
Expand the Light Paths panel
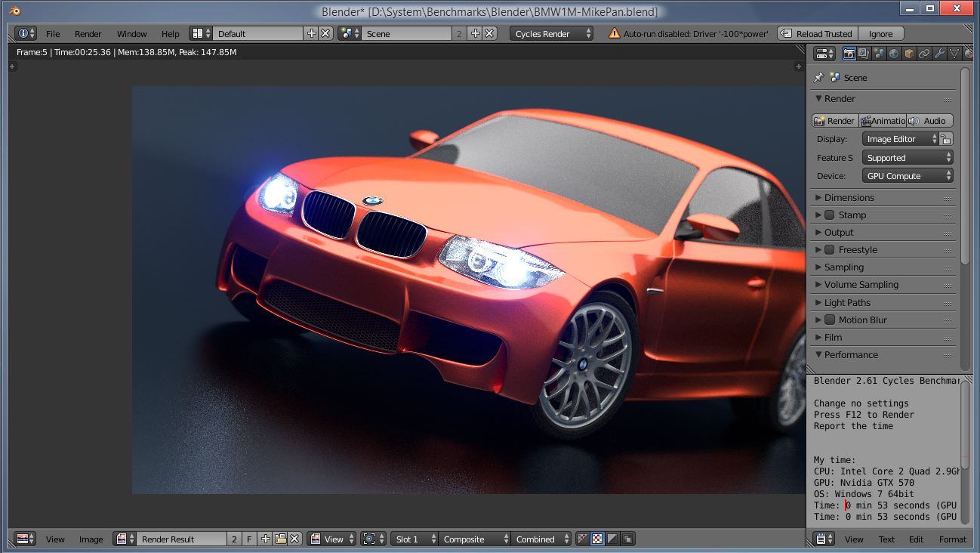(x=884, y=303)
